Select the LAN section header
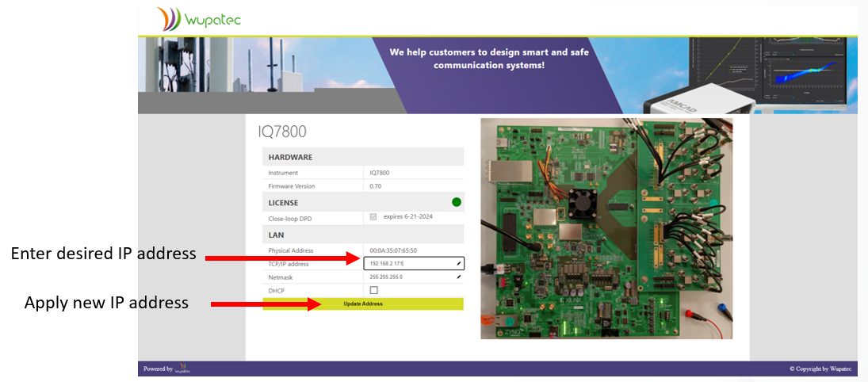The height and width of the screenshot is (382, 868). coord(362,235)
